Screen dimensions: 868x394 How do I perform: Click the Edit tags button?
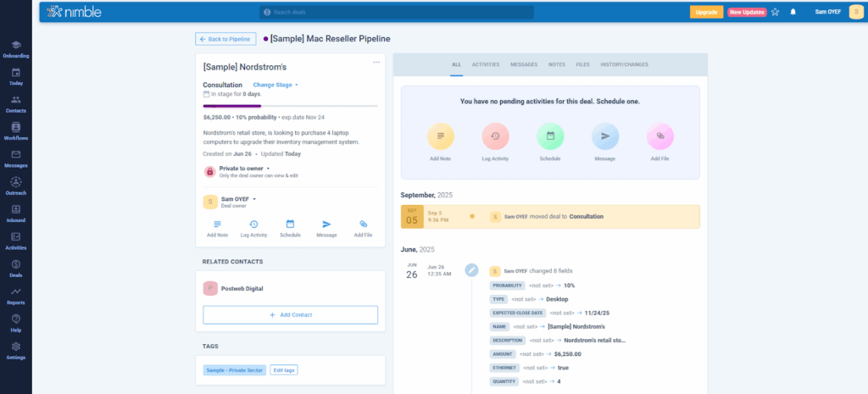tap(284, 370)
